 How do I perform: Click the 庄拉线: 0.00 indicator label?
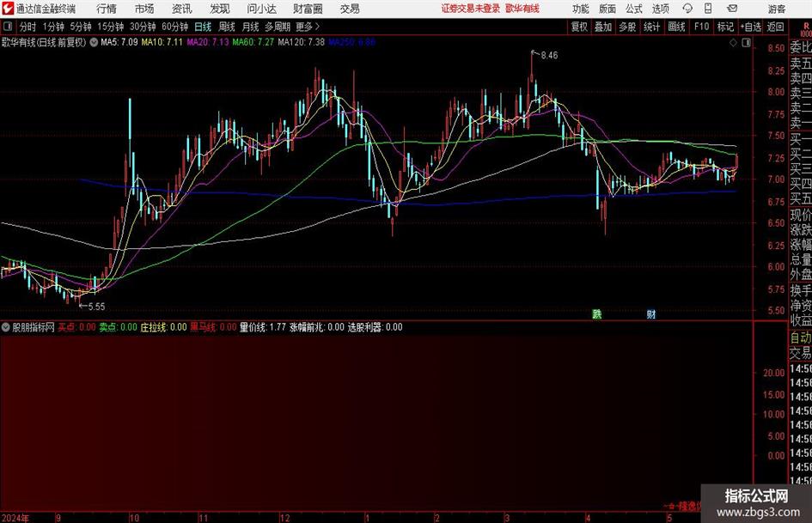click(163, 327)
